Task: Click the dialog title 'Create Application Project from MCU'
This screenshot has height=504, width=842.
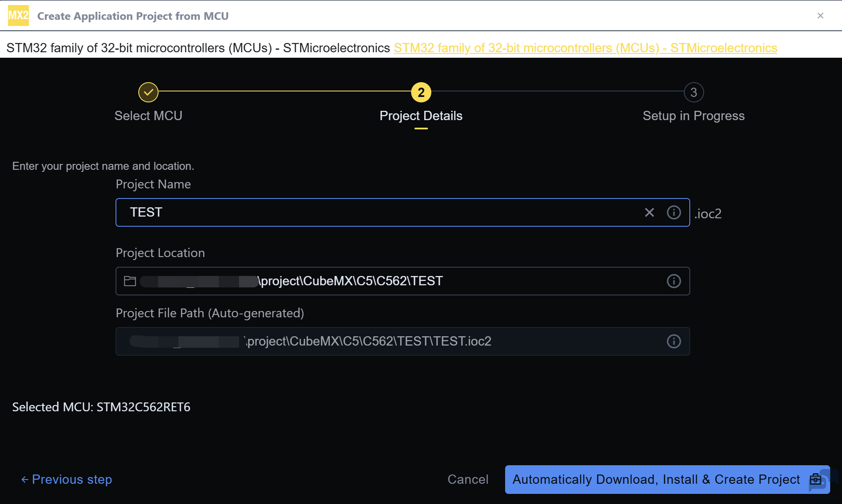Action: 133,16
